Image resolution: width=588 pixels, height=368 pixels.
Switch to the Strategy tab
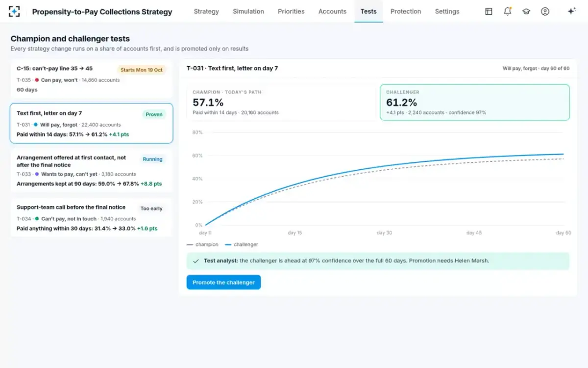pyautogui.click(x=206, y=11)
